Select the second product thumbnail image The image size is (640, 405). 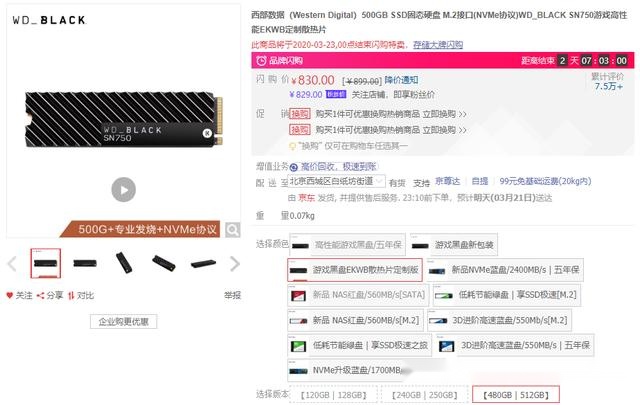(85, 263)
